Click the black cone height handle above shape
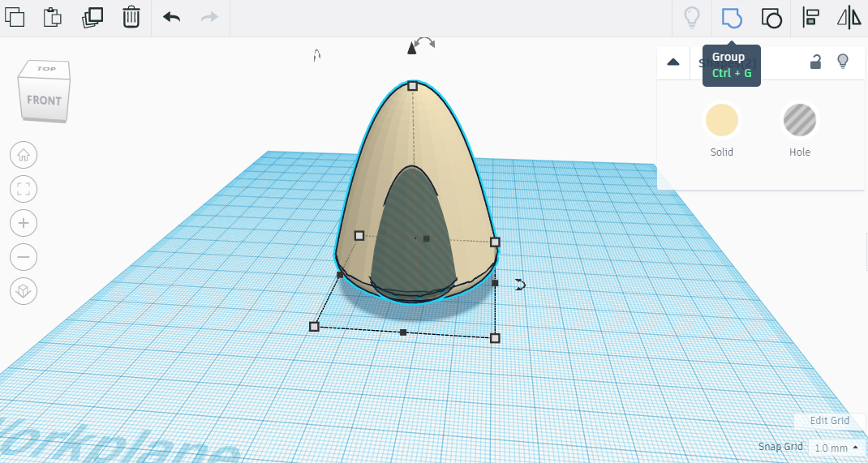868x463 pixels. pos(411,49)
